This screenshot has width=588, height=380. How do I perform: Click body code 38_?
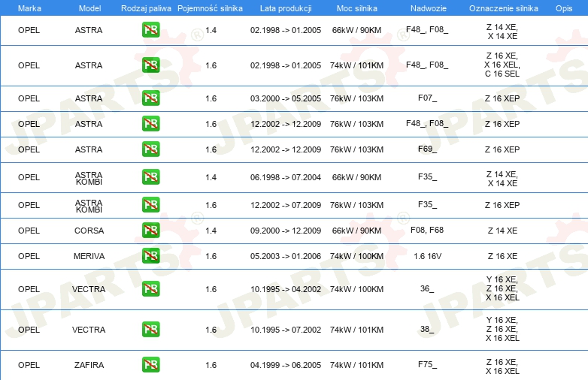pos(427,329)
